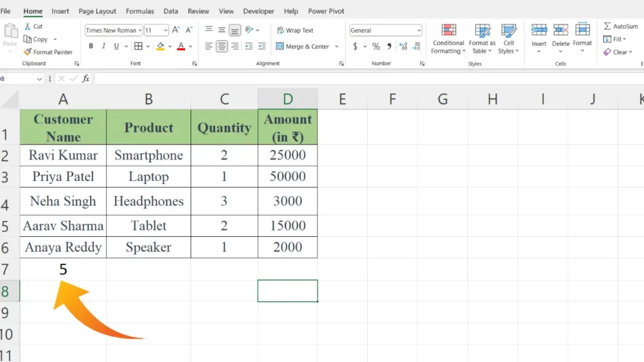The image size is (644, 362).
Task: Open the Merge & Center dropdown arrow
Action: 337,47
